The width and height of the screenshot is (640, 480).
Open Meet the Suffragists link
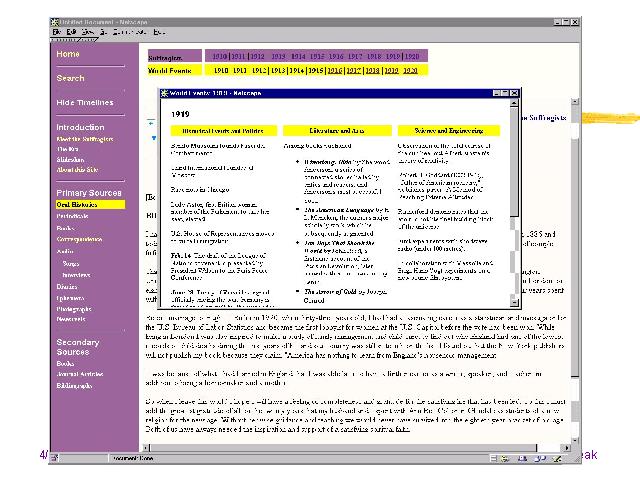tap(85, 139)
